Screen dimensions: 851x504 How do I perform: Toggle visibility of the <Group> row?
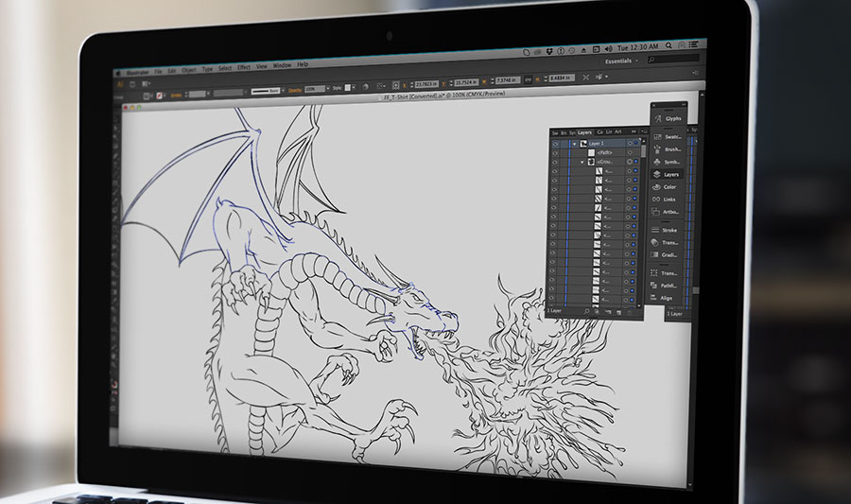[x=555, y=163]
